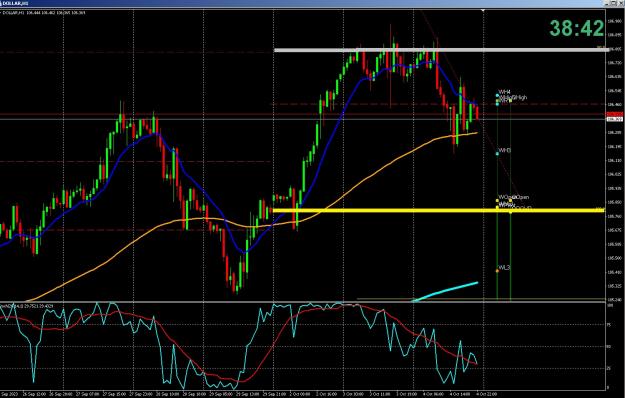Click the current price label on scale
Screen dimensions: 625x398
tap(614, 119)
